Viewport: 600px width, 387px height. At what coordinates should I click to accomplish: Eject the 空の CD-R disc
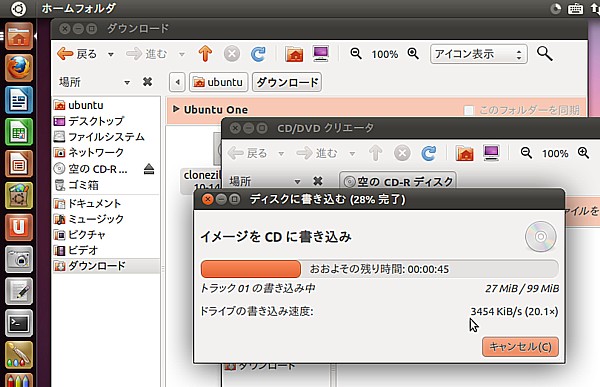pyautogui.click(x=149, y=169)
